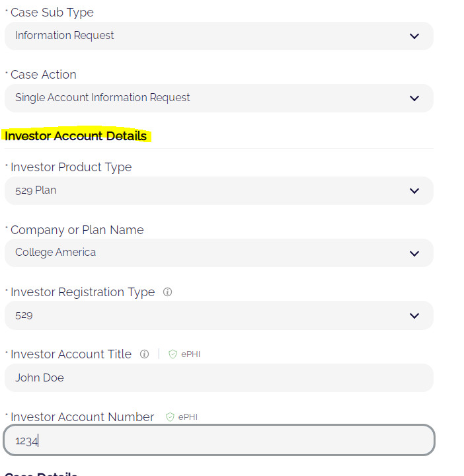Open the Case Sub Type dropdown chevron

pos(414,36)
